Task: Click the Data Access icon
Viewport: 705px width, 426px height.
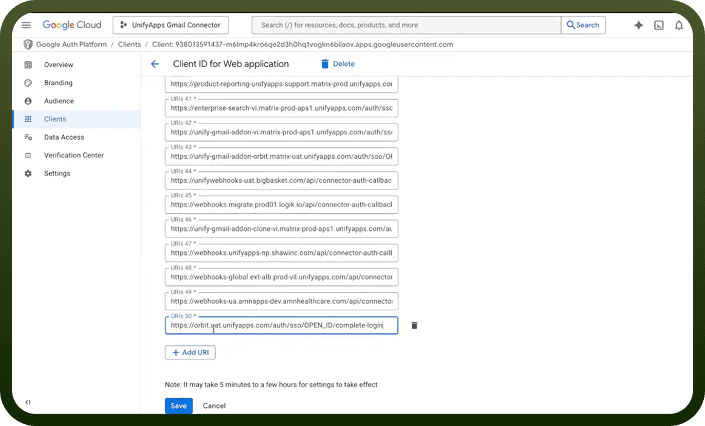Action: pos(28,137)
